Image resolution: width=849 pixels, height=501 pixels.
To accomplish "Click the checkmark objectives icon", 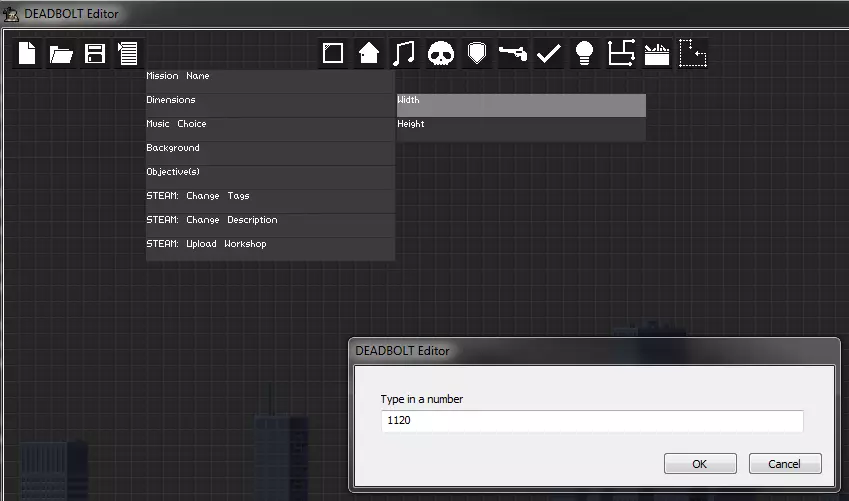I will (548, 54).
